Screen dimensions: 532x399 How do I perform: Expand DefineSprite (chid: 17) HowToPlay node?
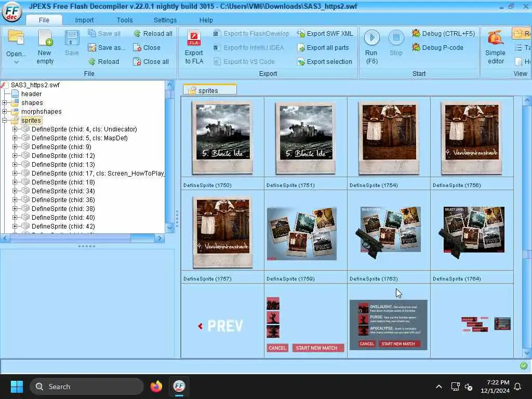(x=15, y=173)
